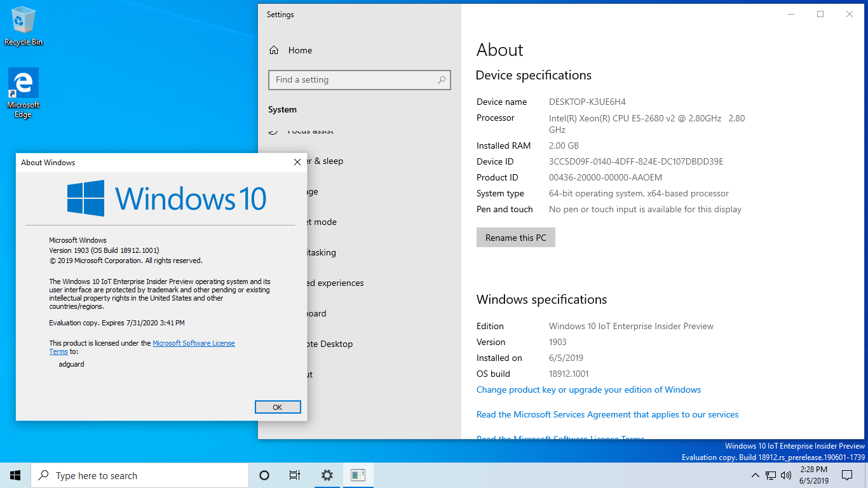The width and height of the screenshot is (868, 488).
Task: Click the device name DESKTOP-K3UE6H4
Action: (588, 102)
